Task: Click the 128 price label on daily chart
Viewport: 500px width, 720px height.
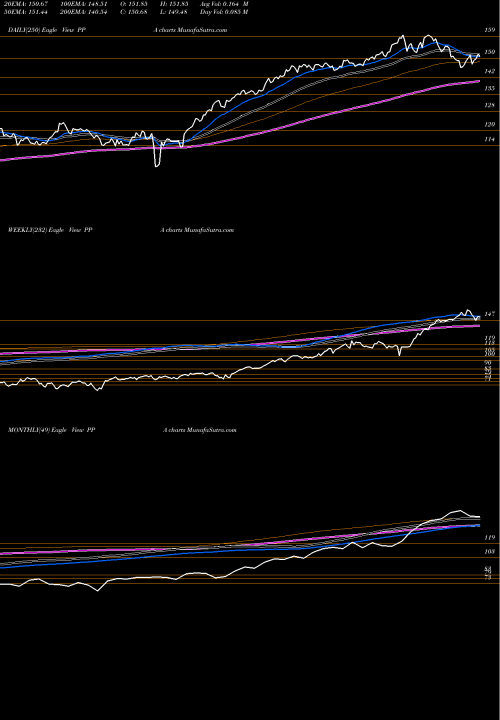Action: pos(490,105)
